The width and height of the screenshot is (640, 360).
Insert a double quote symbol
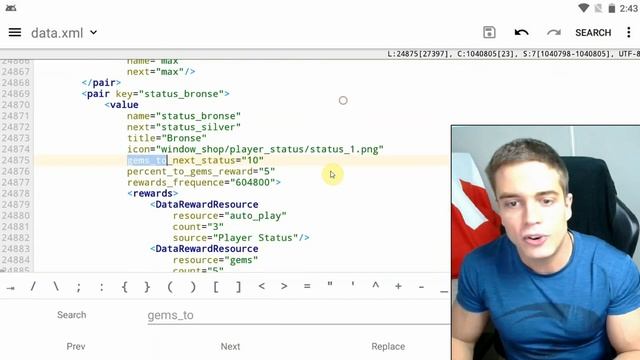[x=330, y=285]
